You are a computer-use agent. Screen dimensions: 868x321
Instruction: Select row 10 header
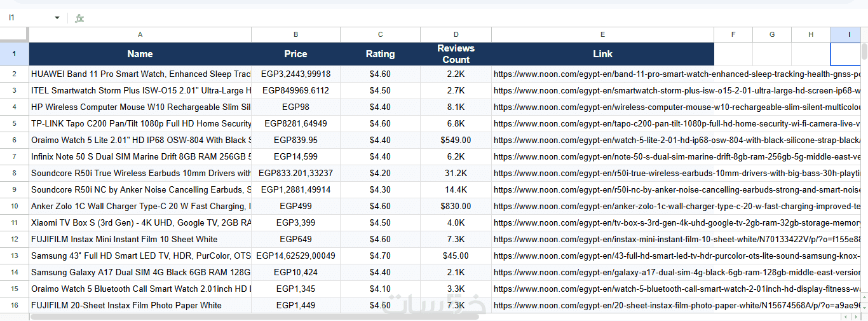14,206
